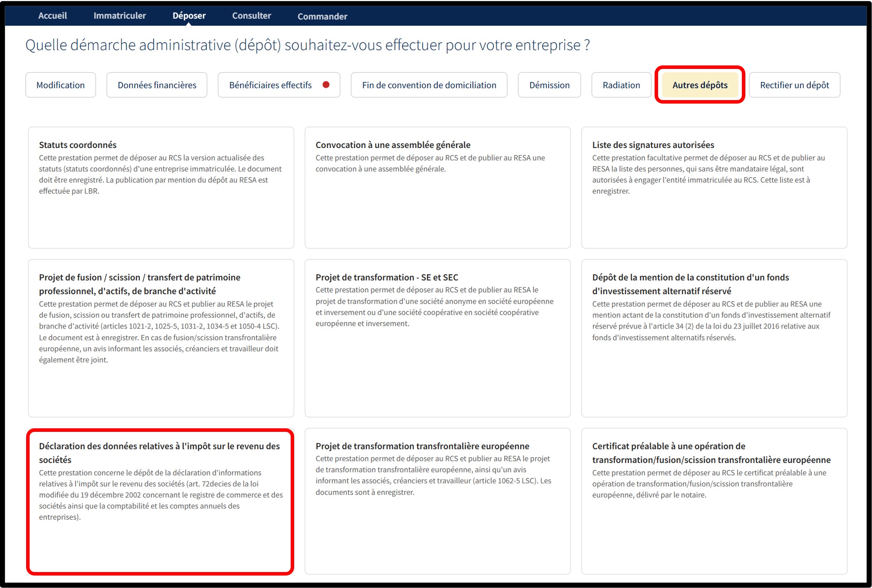Open Certificat préalable à une opération card
872x588 pixels.
[x=714, y=501]
